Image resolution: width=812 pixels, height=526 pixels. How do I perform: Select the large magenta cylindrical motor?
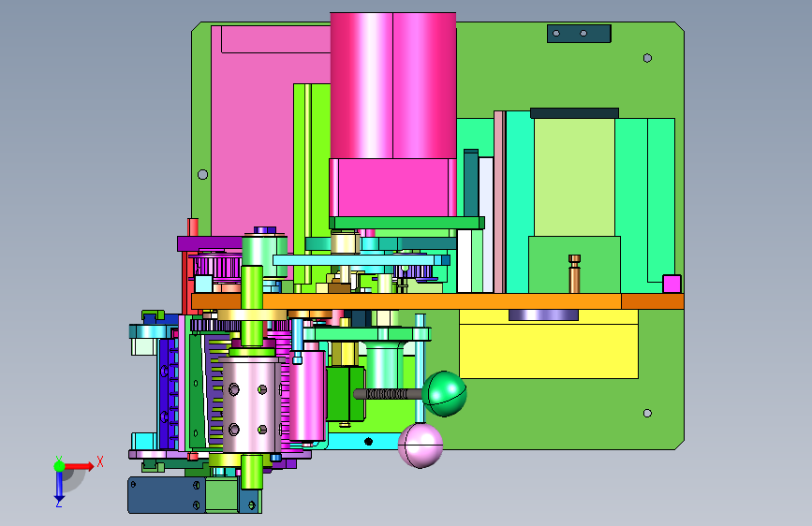click(393, 85)
